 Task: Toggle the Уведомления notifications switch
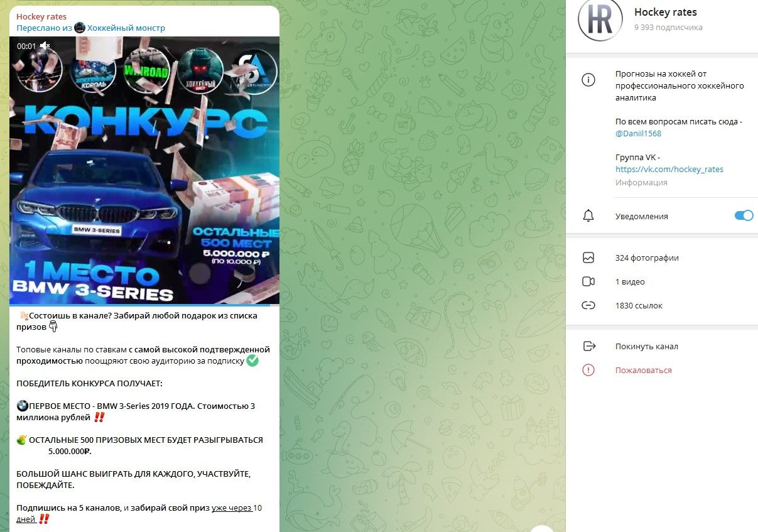744,216
